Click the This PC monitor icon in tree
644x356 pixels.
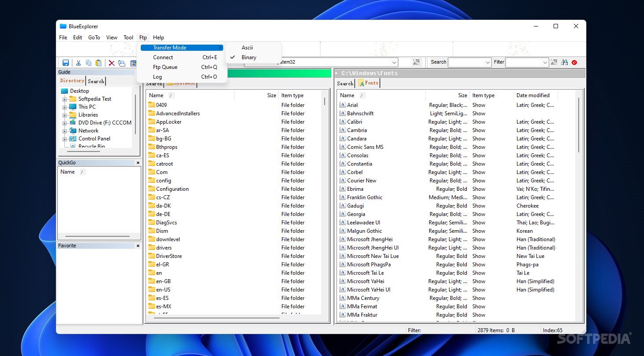pos(73,107)
